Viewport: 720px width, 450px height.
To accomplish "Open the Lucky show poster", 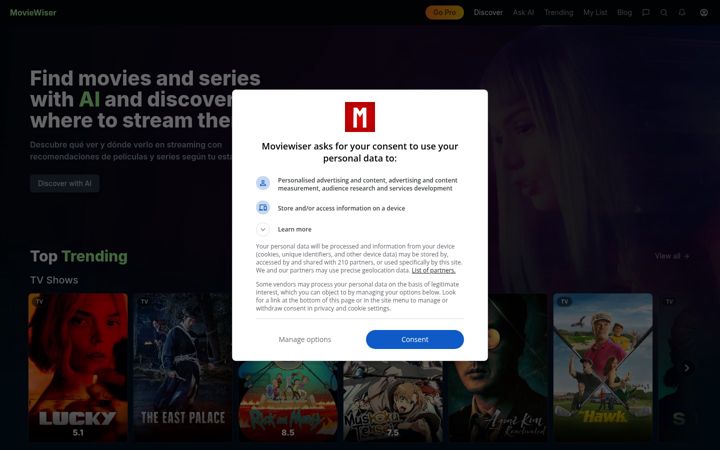I will coord(78,367).
